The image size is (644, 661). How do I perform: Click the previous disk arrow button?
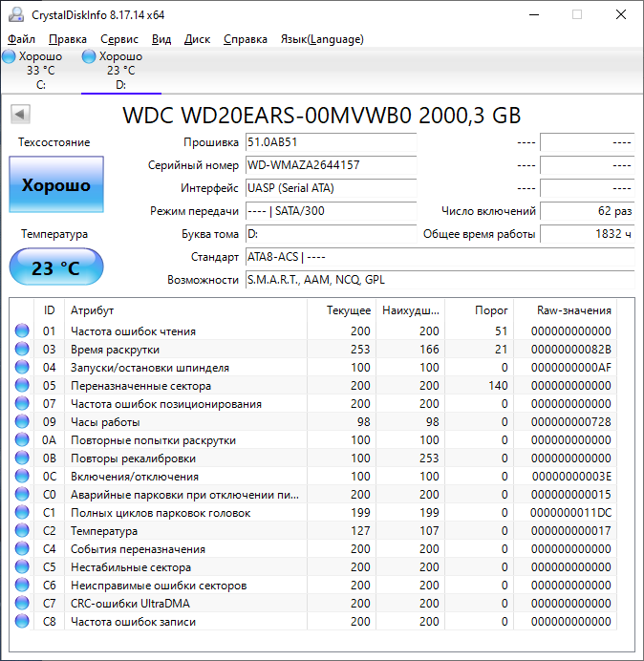(19, 115)
